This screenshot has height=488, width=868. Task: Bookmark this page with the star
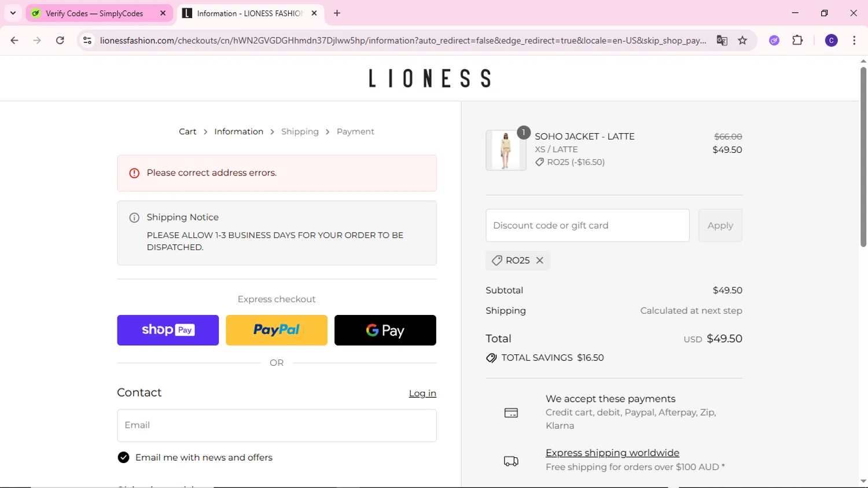[742, 41]
